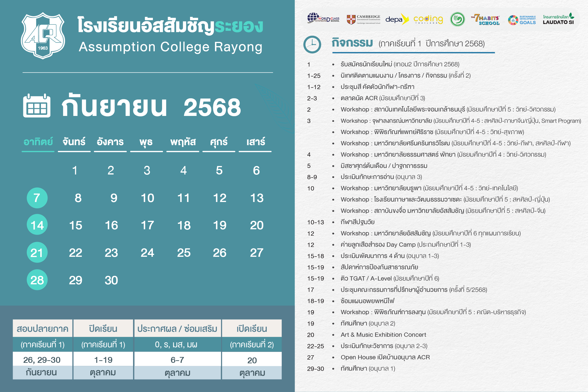Click the ปิดเรียน table header
Viewport: 588px width, 392px height.
coord(103,328)
